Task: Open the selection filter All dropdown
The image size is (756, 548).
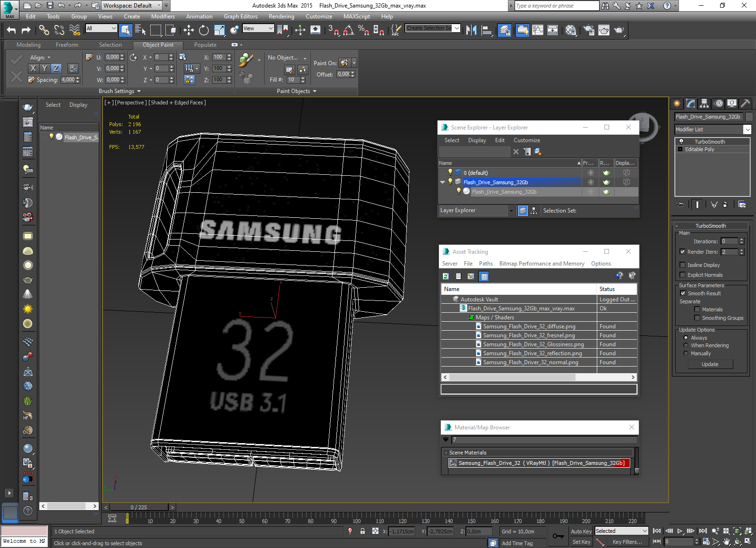Action: (101, 28)
